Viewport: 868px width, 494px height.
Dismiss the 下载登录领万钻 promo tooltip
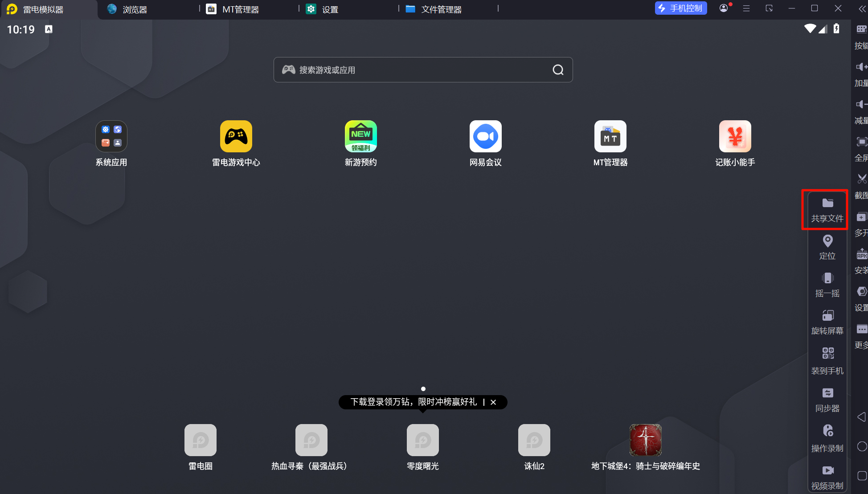coord(493,402)
